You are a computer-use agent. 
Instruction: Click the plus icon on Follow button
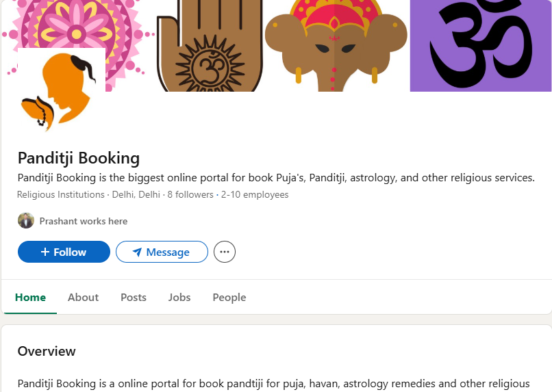(x=45, y=252)
